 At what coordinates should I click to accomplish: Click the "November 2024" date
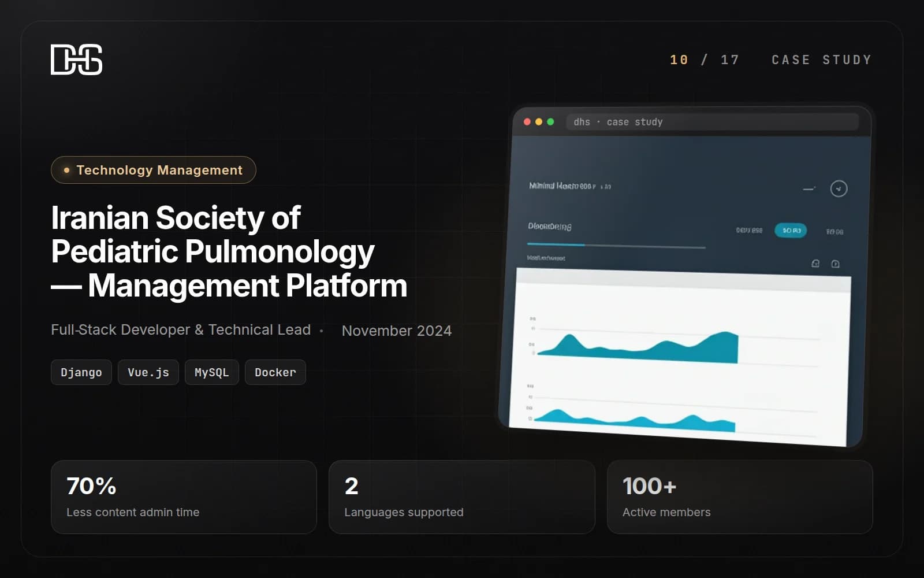pyautogui.click(x=397, y=331)
